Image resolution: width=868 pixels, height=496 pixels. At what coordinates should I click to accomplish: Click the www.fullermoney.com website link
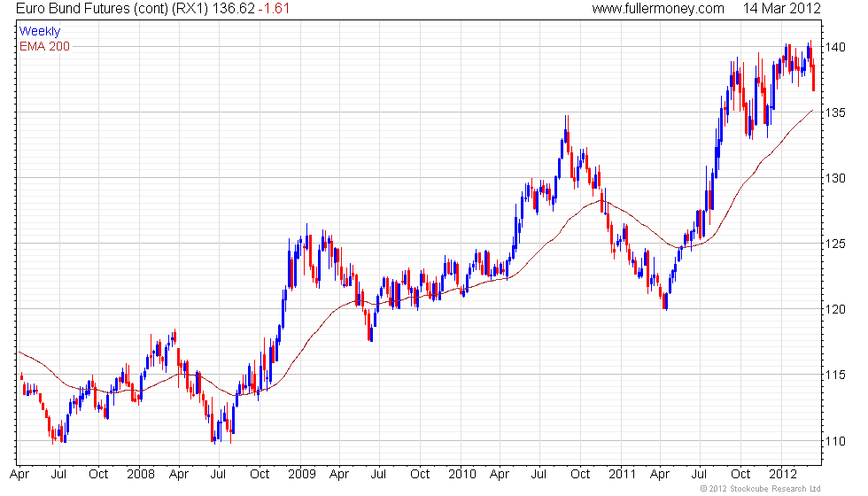pyautogui.click(x=657, y=9)
